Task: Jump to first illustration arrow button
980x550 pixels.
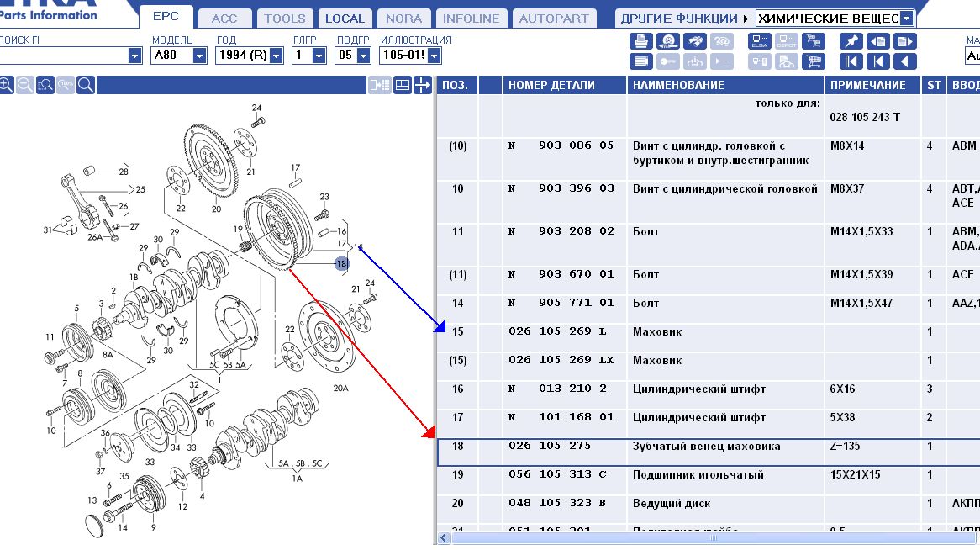Action: click(851, 61)
